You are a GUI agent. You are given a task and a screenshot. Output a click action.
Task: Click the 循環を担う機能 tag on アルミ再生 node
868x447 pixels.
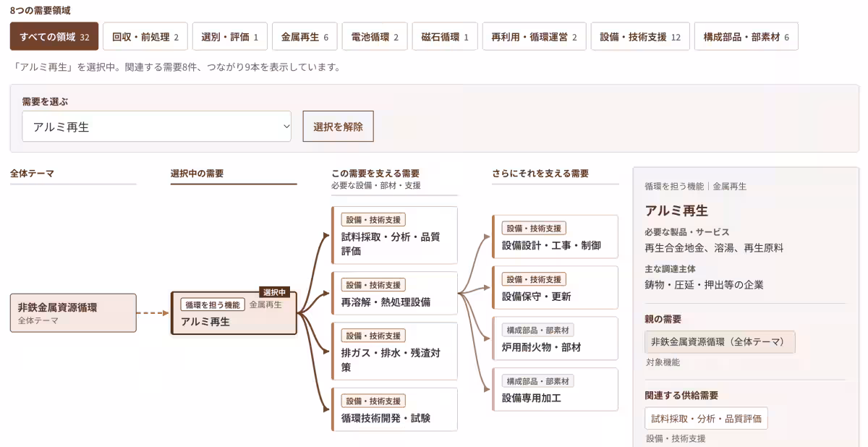click(x=212, y=305)
